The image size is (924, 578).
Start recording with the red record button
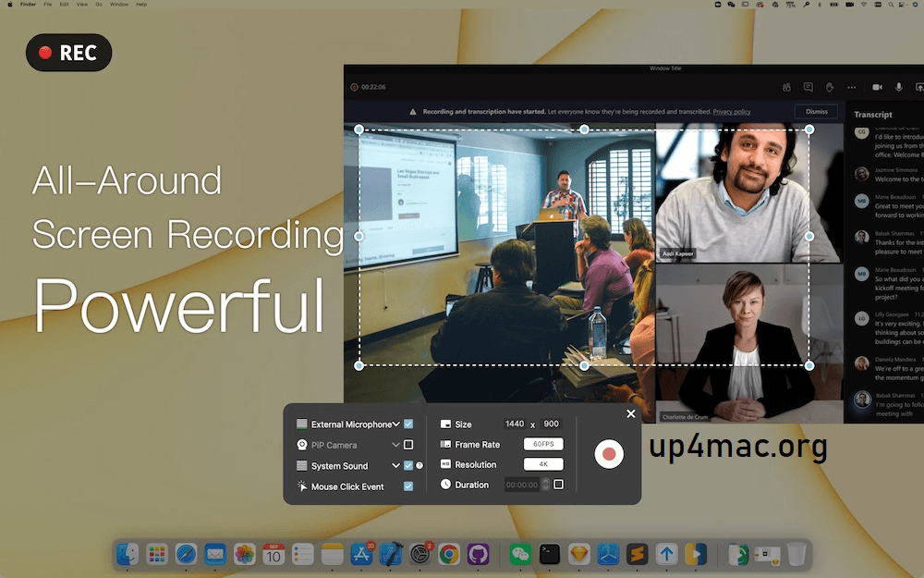(608, 454)
